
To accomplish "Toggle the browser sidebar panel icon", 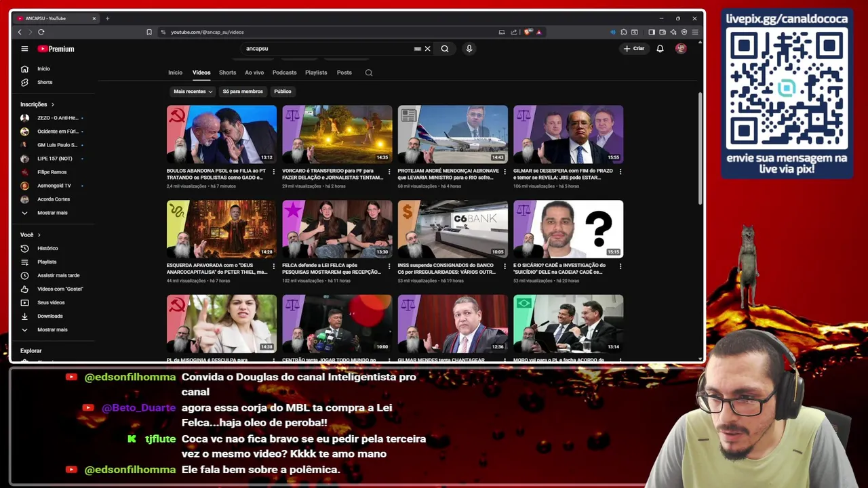I will (x=652, y=32).
